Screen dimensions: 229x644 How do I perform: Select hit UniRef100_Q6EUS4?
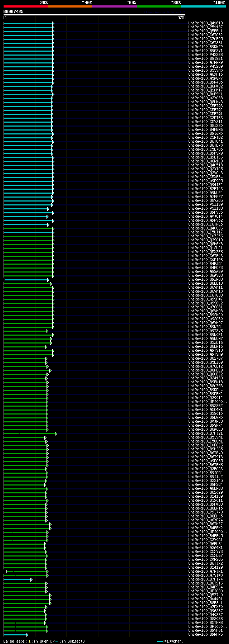[205, 544]
